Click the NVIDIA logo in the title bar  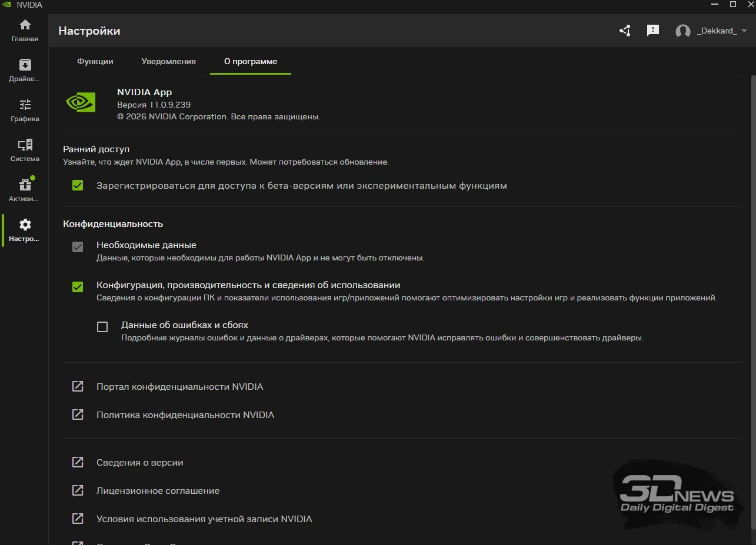pyautogui.click(x=6, y=5)
